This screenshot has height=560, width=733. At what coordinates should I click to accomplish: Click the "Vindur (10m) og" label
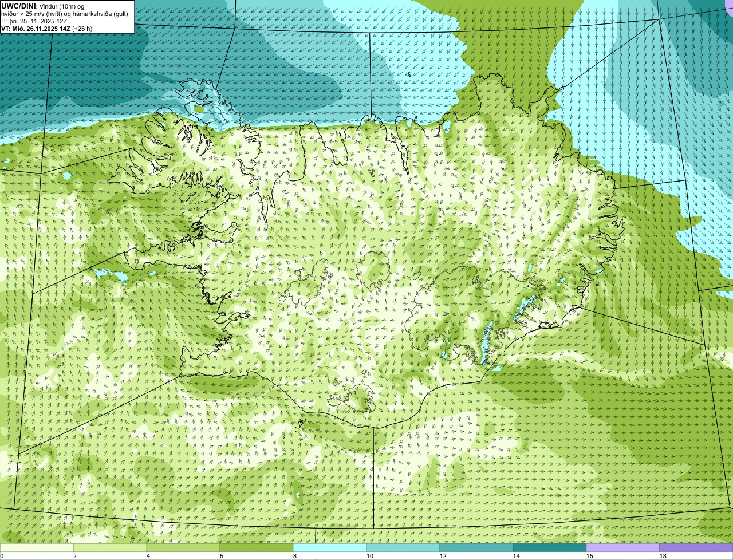pyautogui.click(x=61, y=6)
